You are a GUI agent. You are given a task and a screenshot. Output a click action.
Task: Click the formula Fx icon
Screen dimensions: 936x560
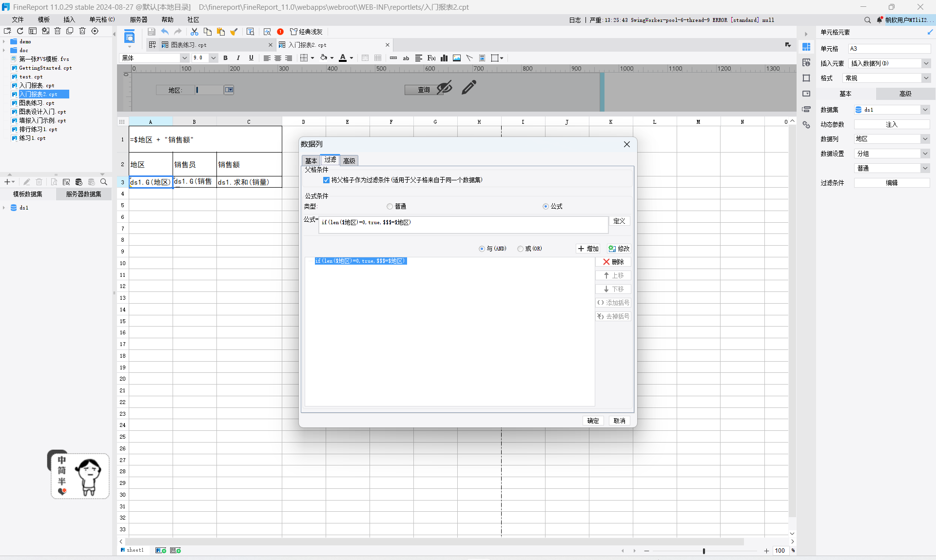(x=431, y=58)
